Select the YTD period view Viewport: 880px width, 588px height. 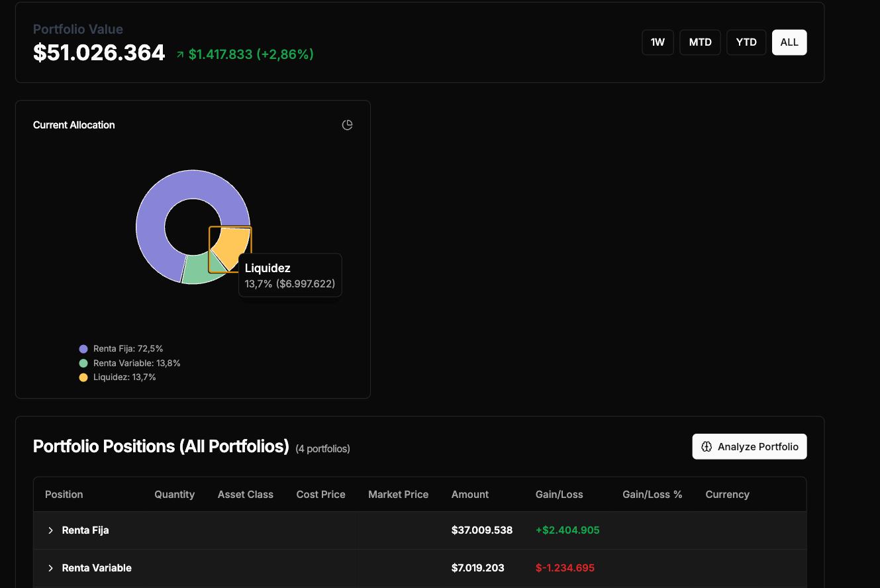[x=746, y=42]
